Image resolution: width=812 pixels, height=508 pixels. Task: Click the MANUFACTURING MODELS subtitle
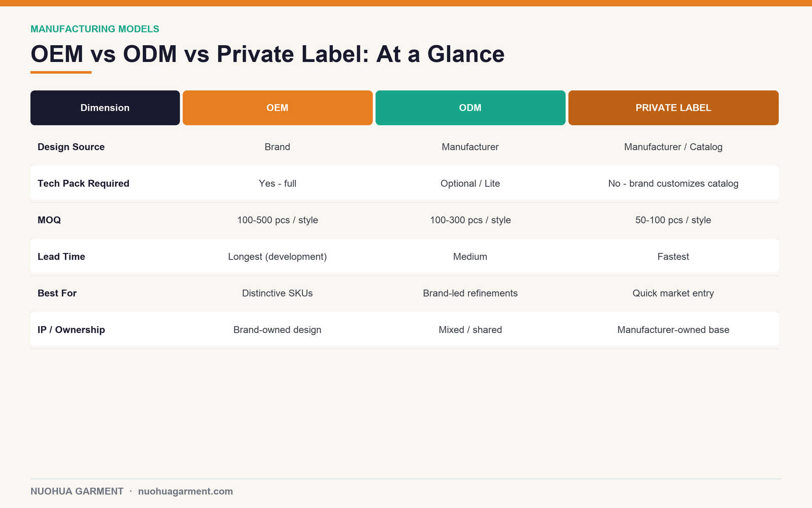click(95, 29)
